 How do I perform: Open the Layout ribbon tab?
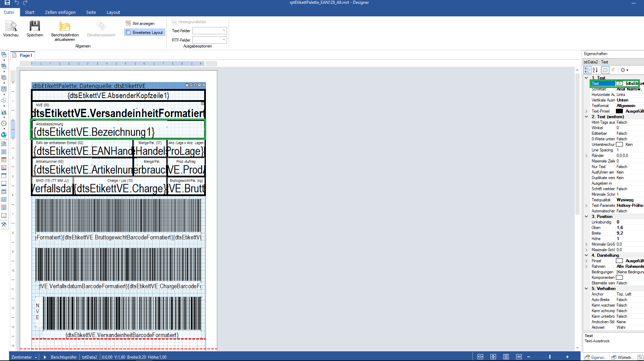point(113,12)
